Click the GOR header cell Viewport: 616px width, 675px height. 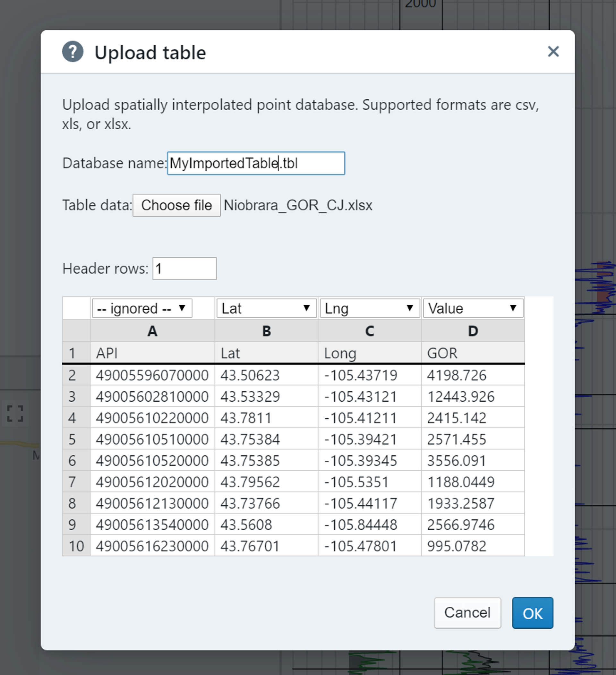coord(473,353)
